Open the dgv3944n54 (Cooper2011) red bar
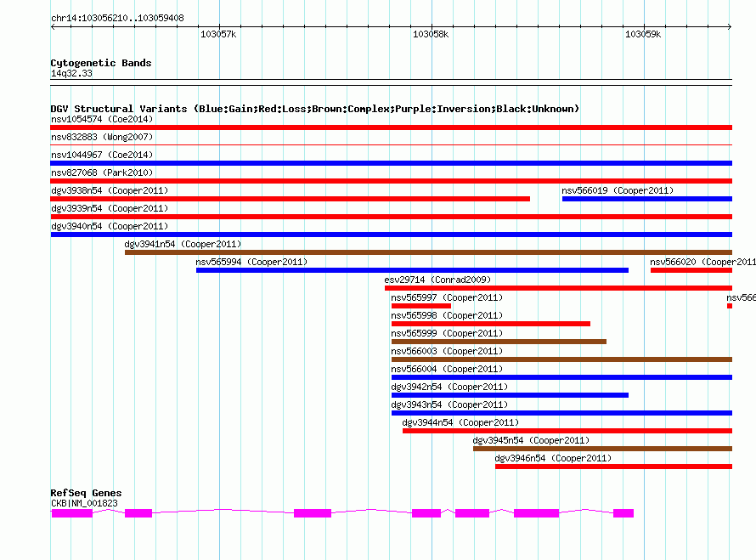Viewport: 756px width, 560px height. (x=567, y=431)
